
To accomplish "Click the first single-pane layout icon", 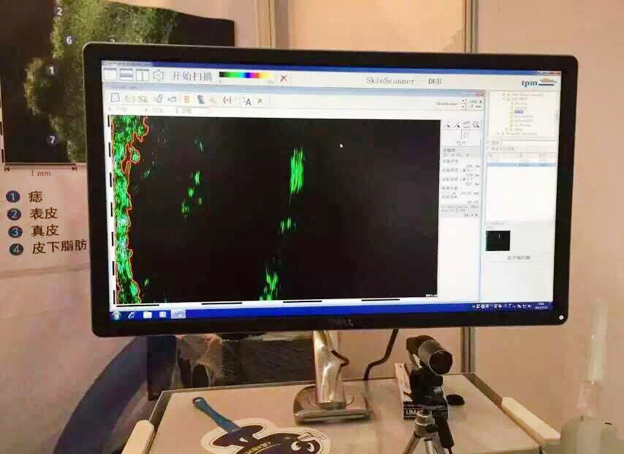I will click(110, 73).
